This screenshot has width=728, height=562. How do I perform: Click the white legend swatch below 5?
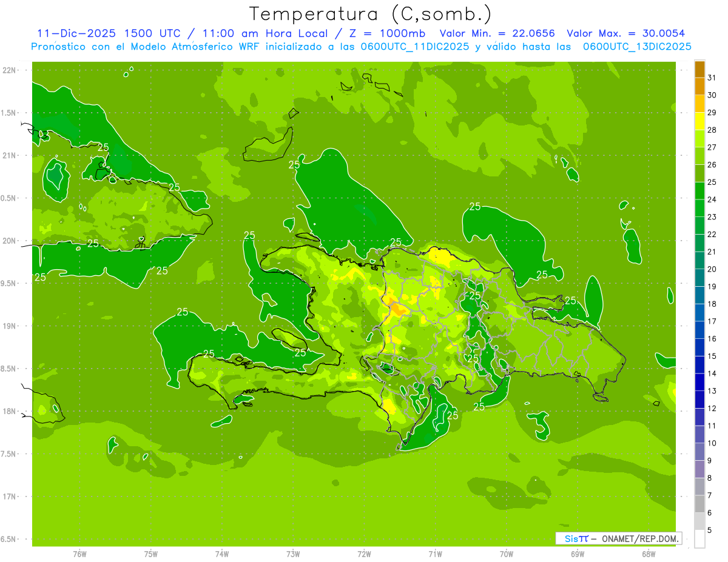[x=699, y=539]
